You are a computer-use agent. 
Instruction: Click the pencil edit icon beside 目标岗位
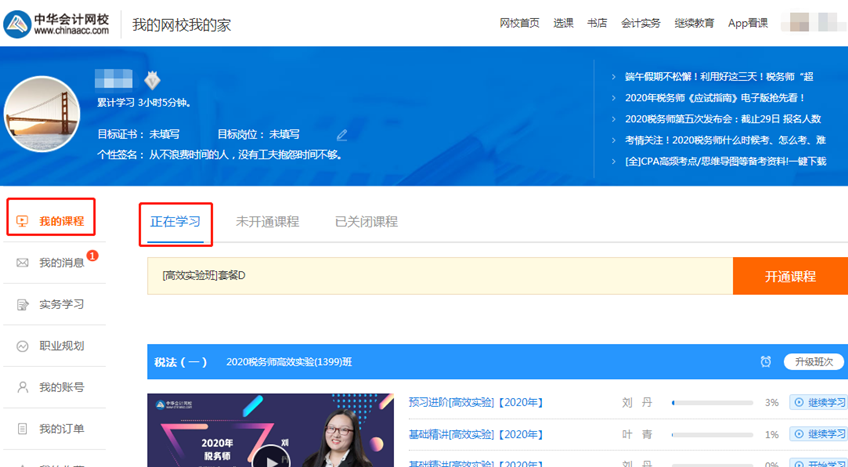[x=342, y=134]
